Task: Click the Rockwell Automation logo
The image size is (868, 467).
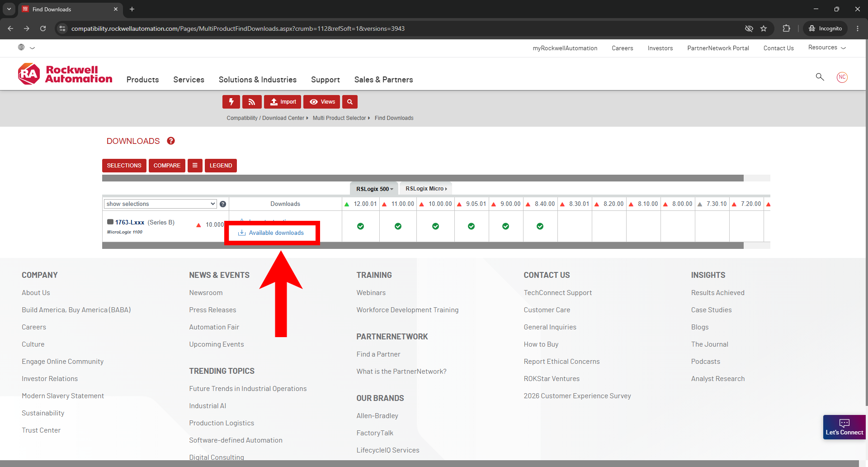Action: click(x=65, y=74)
